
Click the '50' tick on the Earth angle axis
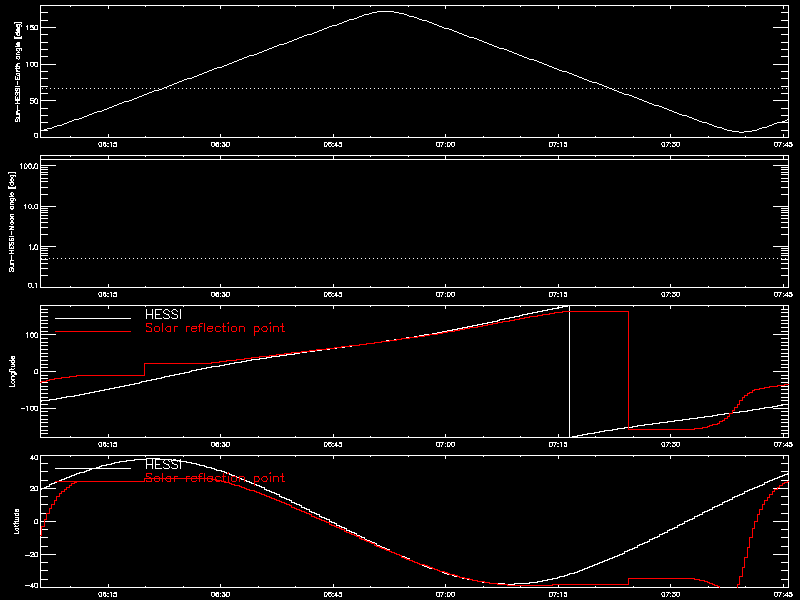tap(34, 101)
